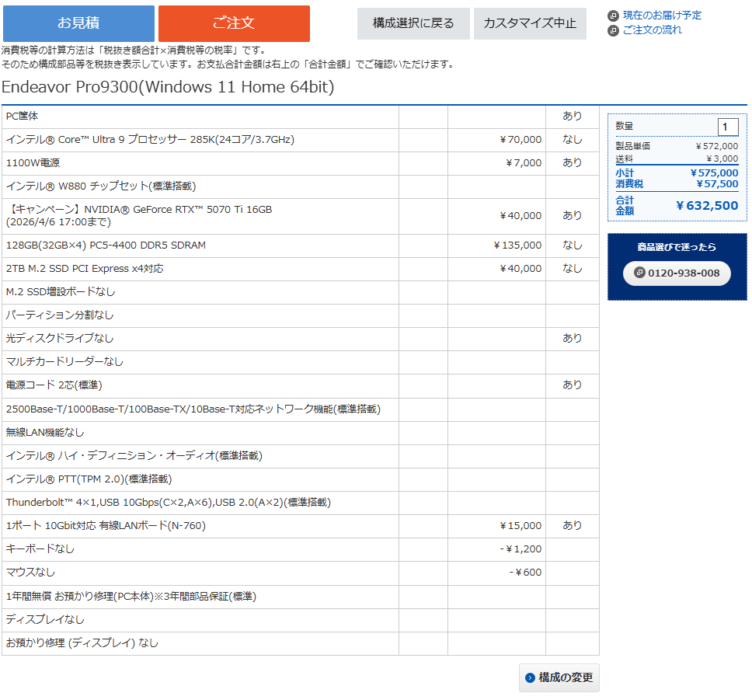Click the icon inside the 0120-938-008 button
Image resolution: width=752 pixels, height=700 pixels.
point(639,273)
